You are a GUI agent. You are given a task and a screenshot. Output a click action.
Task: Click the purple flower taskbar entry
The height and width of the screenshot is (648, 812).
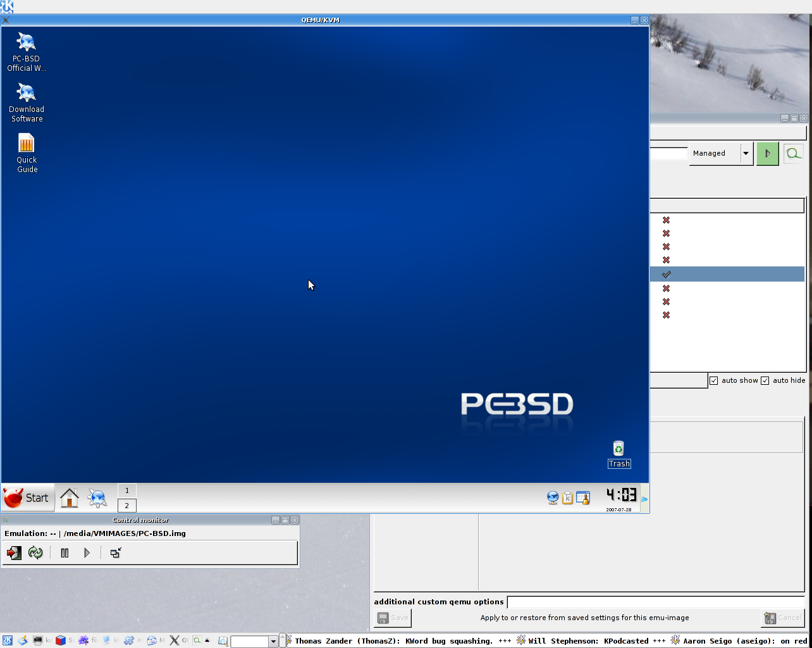click(x=83, y=640)
